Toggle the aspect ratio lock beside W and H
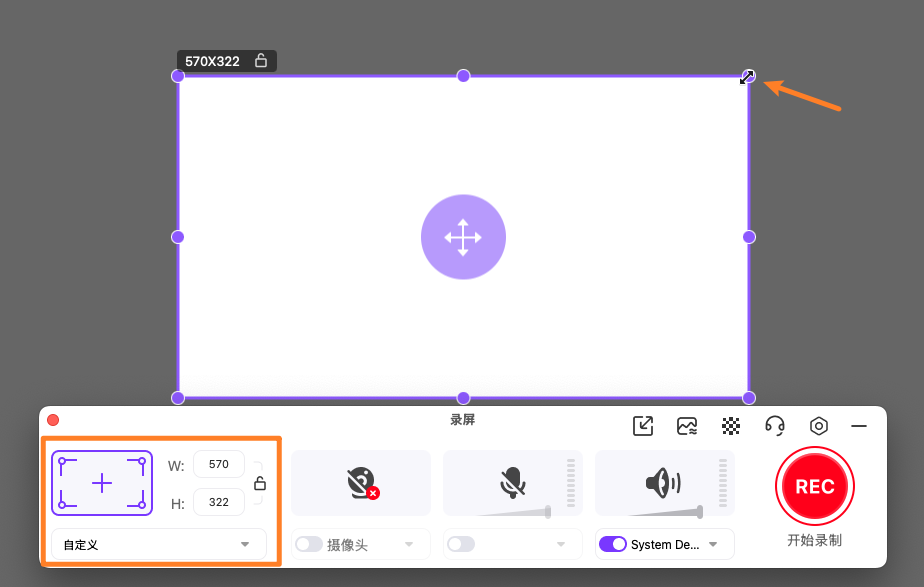Image resolution: width=924 pixels, height=587 pixels. 260,483
